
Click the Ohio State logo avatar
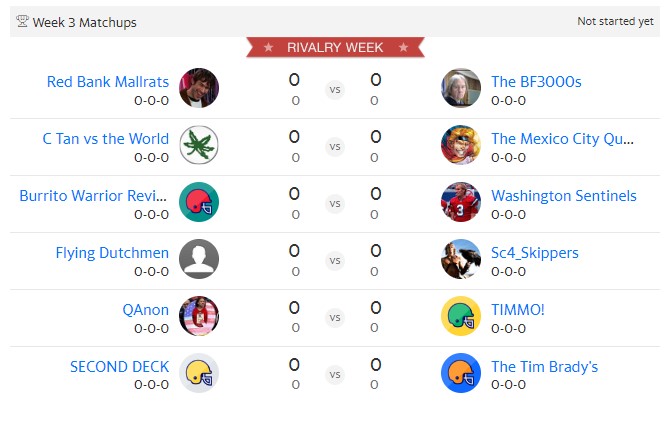(x=199, y=145)
